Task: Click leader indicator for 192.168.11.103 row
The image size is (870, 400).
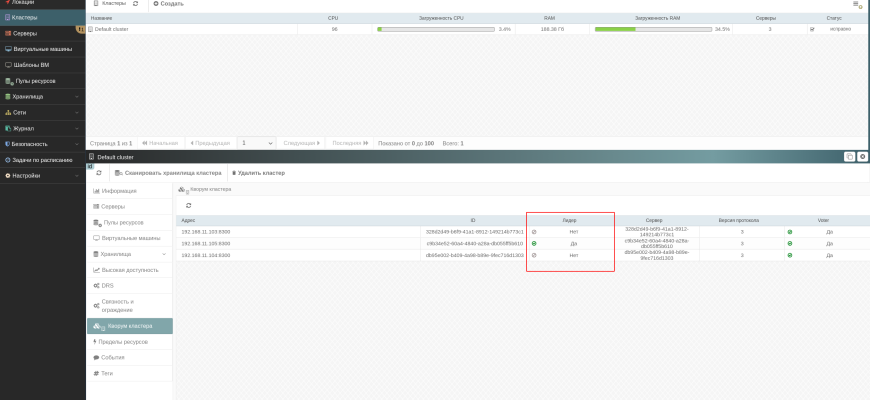Action: click(534, 231)
